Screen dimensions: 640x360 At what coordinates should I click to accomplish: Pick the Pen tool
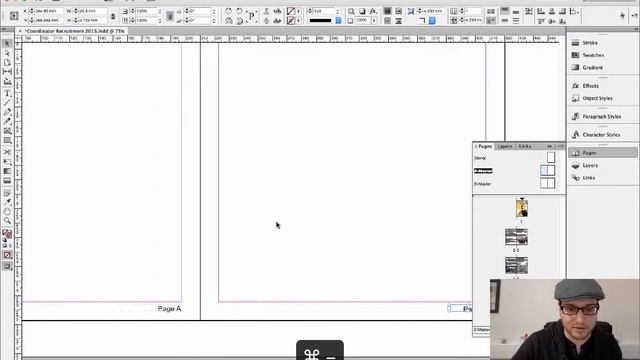(7, 112)
